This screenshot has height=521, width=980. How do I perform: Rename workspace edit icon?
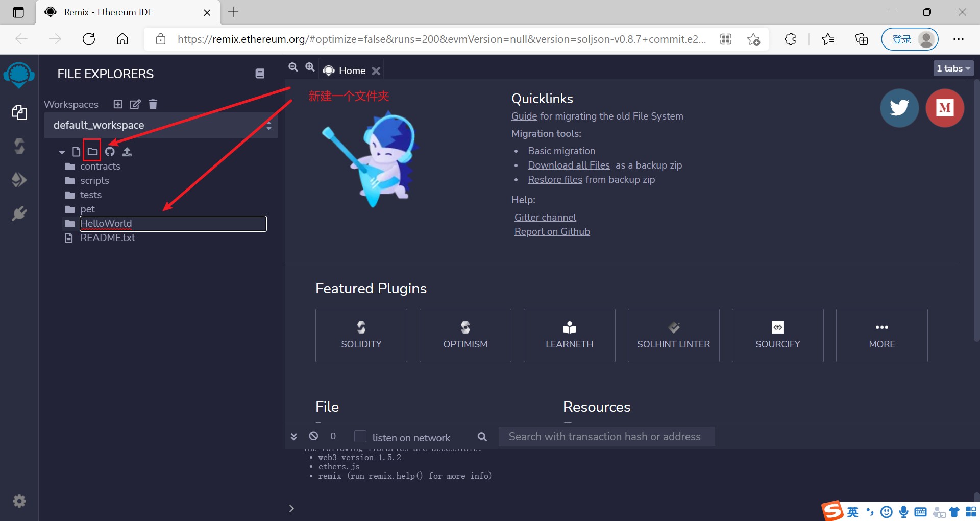click(135, 104)
